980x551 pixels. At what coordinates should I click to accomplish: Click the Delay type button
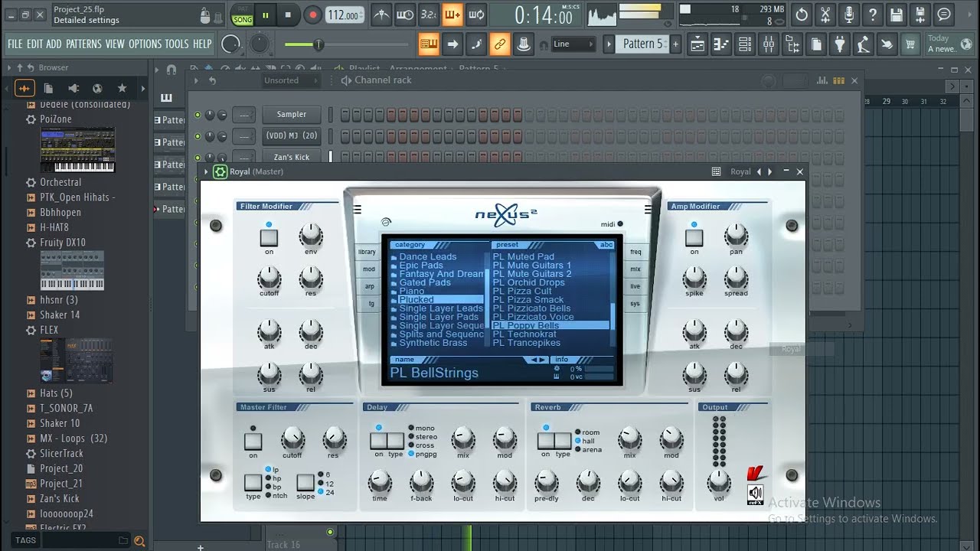point(395,441)
